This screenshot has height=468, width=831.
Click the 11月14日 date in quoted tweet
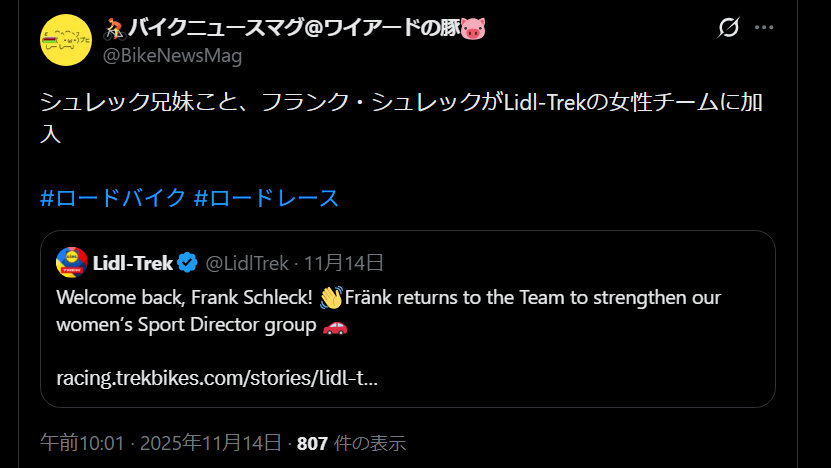pos(344,264)
